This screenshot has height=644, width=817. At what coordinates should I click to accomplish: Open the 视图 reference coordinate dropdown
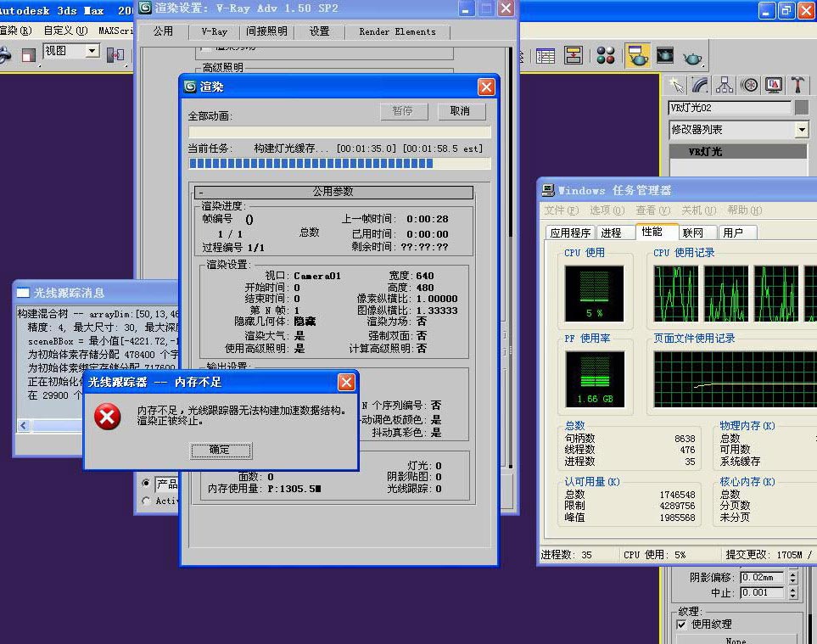[x=92, y=51]
